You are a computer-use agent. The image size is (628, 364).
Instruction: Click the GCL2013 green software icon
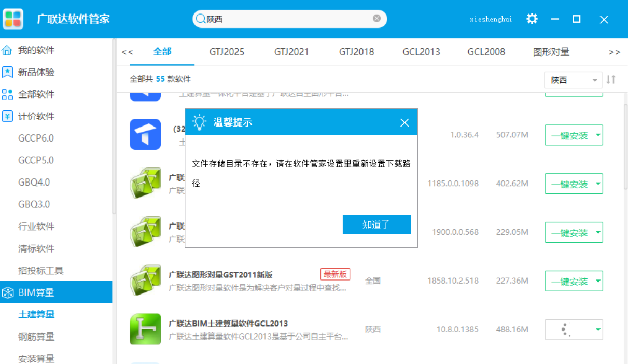pos(145,329)
